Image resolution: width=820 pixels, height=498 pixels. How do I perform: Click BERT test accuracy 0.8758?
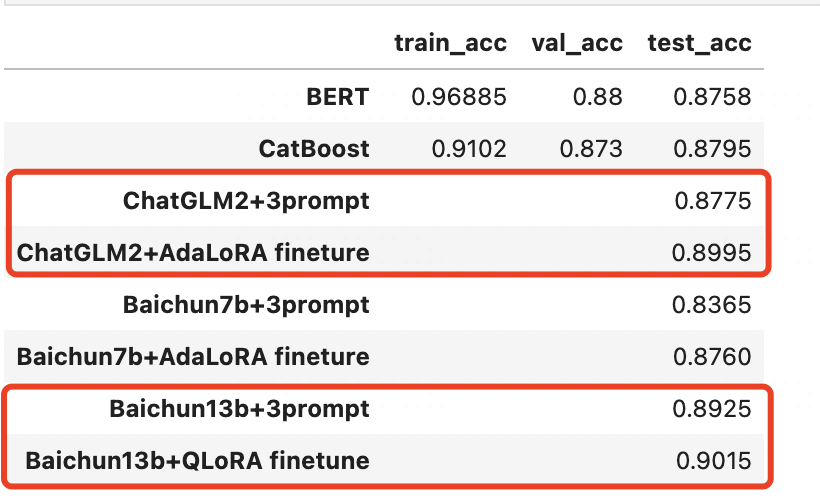coord(712,97)
